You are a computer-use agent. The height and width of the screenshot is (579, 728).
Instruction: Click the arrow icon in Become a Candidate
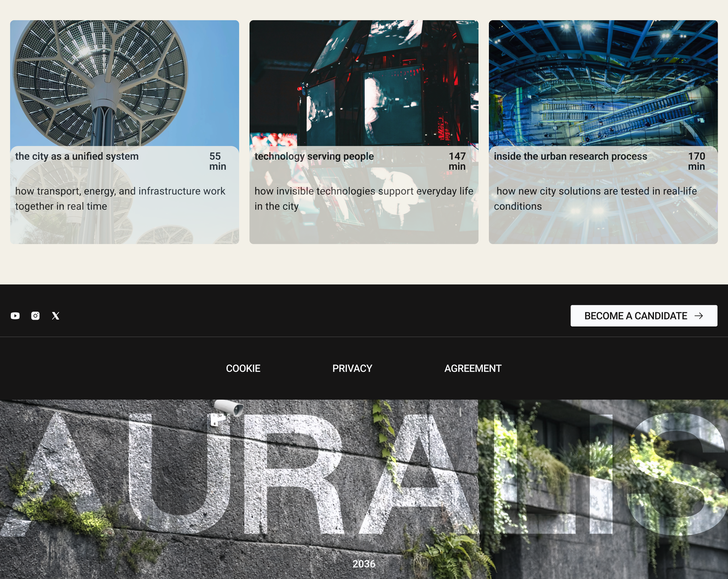(x=699, y=316)
